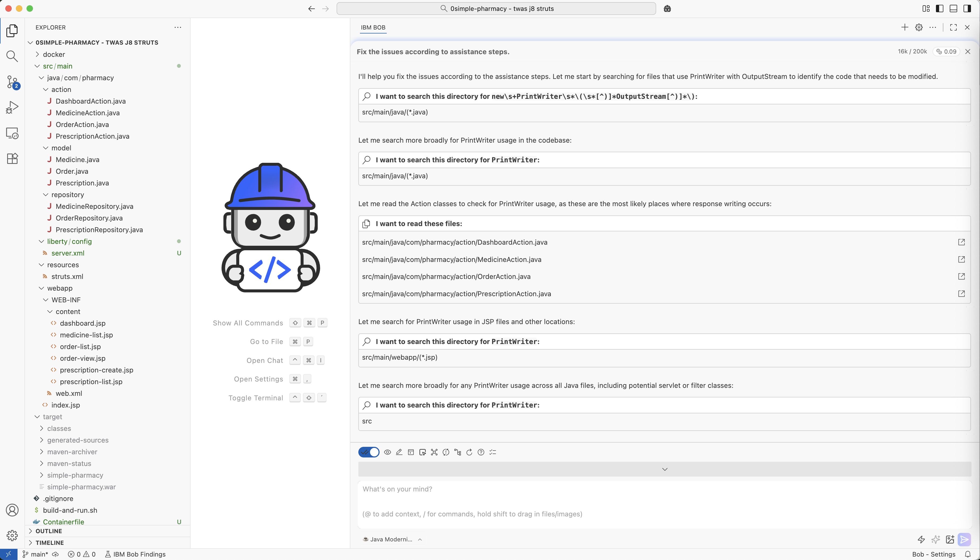Click the help question mark icon
Viewport: 980px width, 560px height.
(481, 452)
